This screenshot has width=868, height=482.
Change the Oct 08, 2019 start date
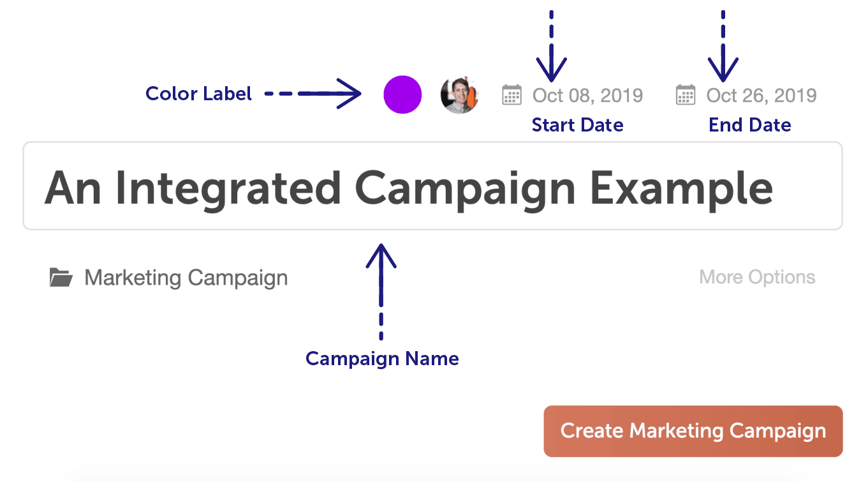point(588,96)
